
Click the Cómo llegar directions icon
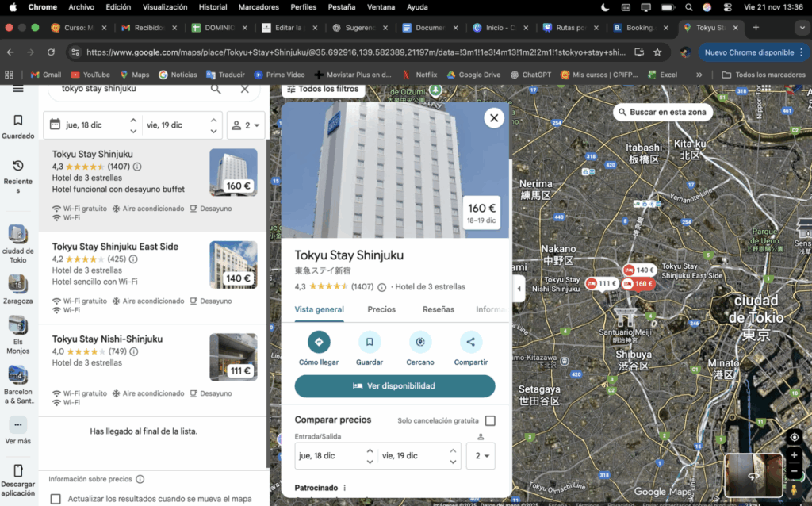pos(319,342)
